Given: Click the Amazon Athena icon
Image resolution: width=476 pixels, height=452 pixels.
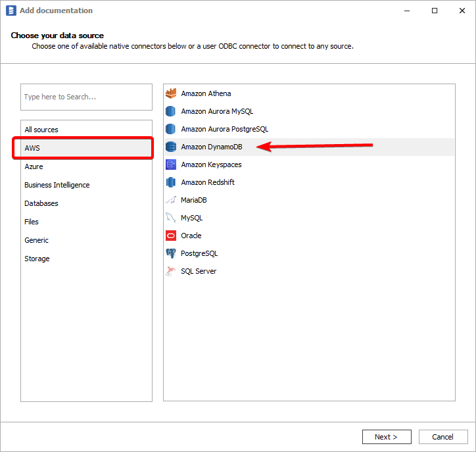Looking at the screenshot, I should tap(171, 93).
